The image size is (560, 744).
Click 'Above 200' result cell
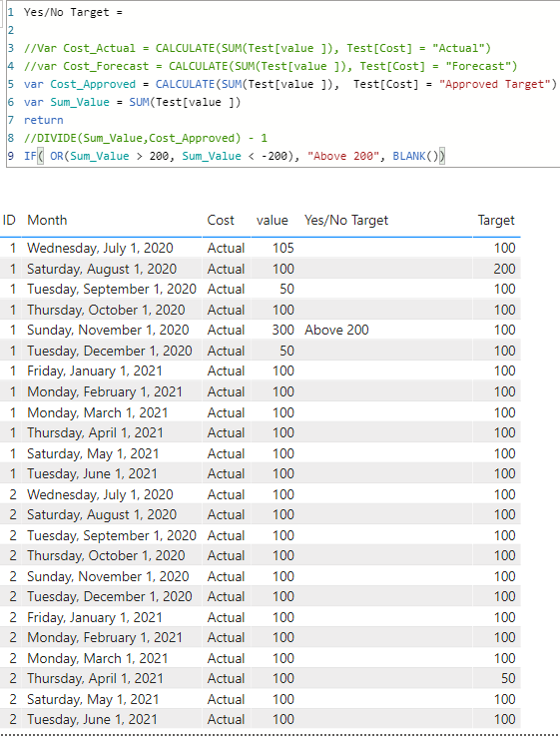pos(336,330)
